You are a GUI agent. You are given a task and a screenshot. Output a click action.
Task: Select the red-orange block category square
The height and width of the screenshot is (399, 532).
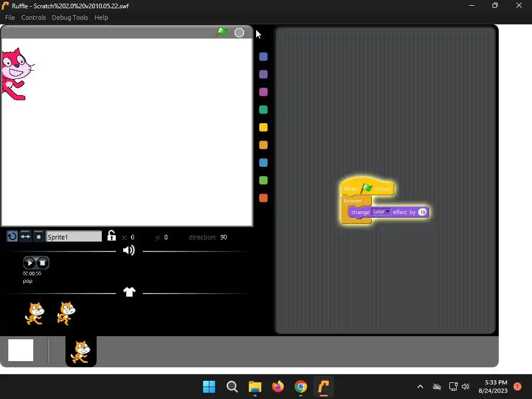tap(263, 198)
